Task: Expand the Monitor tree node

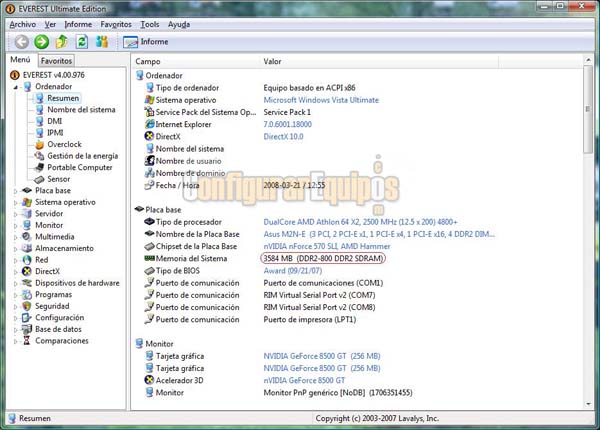Action: point(16,226)
